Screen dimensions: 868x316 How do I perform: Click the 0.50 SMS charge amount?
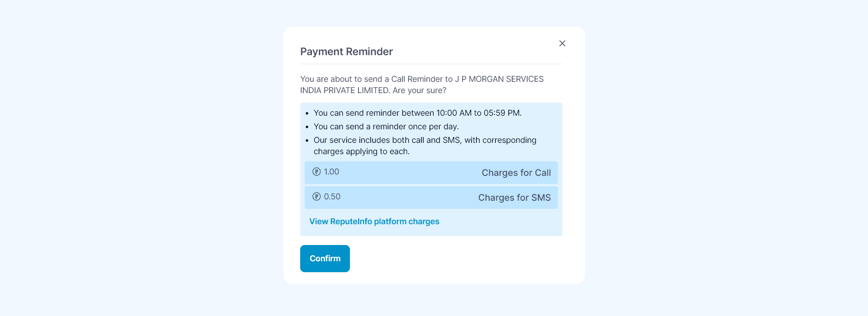tap(332, 197)
